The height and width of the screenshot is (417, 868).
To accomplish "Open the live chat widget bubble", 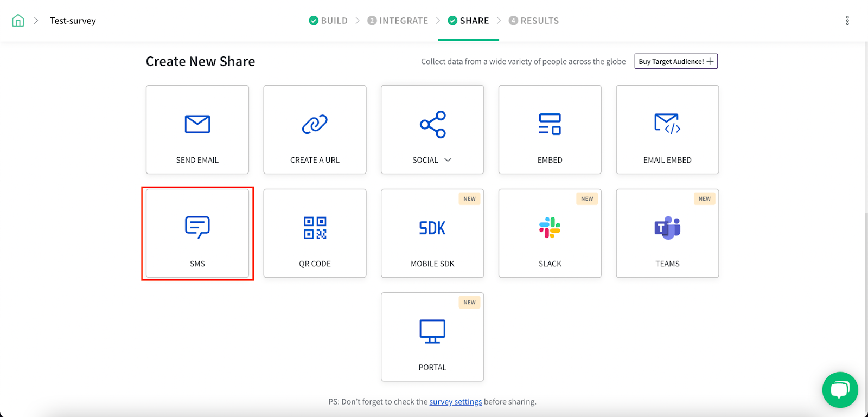I will tap(840, 390).
